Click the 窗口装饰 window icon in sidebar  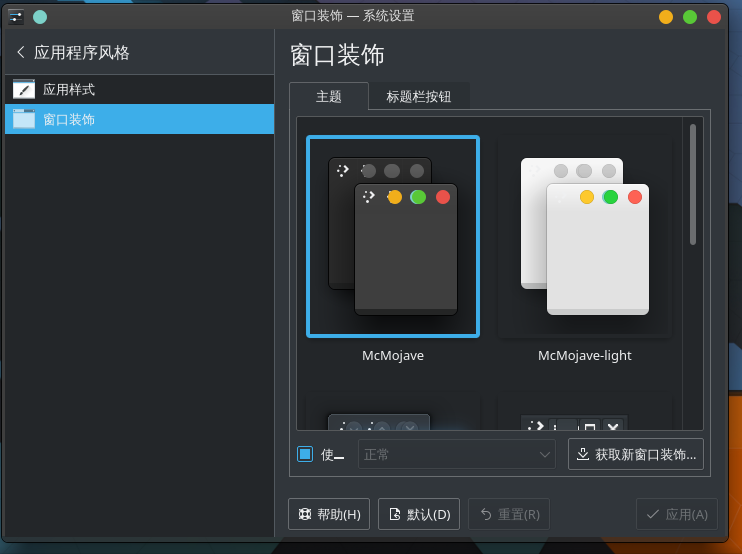pos(24,119)
